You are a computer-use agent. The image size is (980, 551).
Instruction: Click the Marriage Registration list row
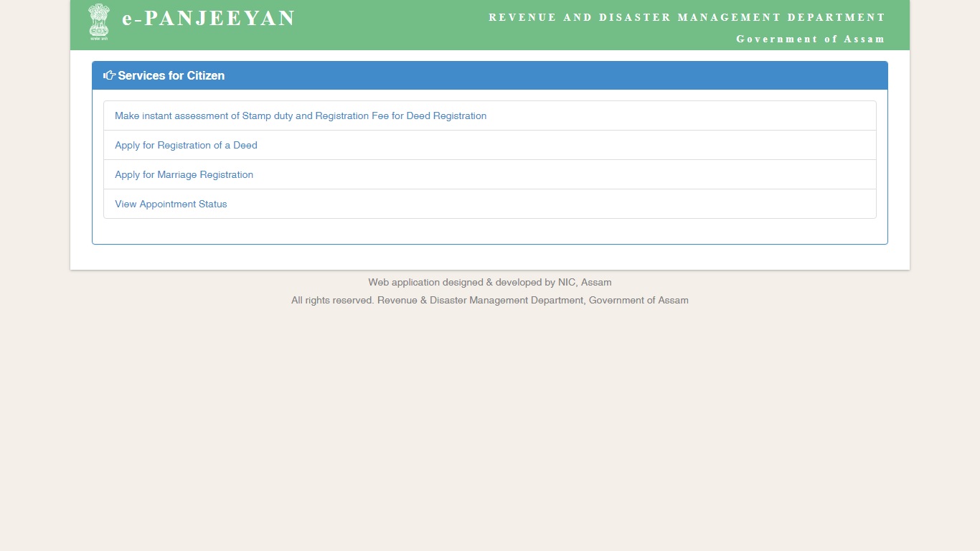point(490,174)
